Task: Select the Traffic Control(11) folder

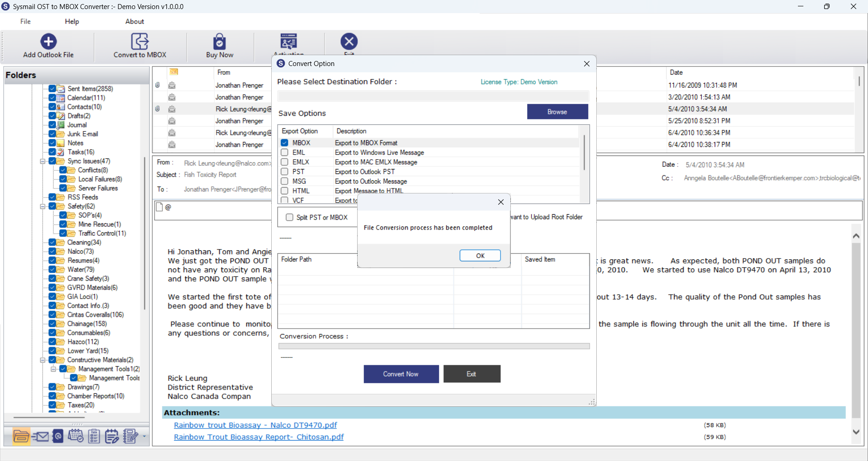Action: tap(102, 233)
